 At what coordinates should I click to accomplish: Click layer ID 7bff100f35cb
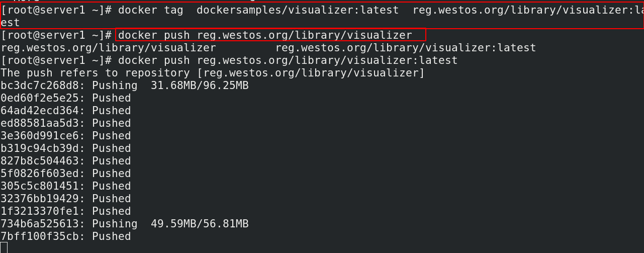click(40, 236)
